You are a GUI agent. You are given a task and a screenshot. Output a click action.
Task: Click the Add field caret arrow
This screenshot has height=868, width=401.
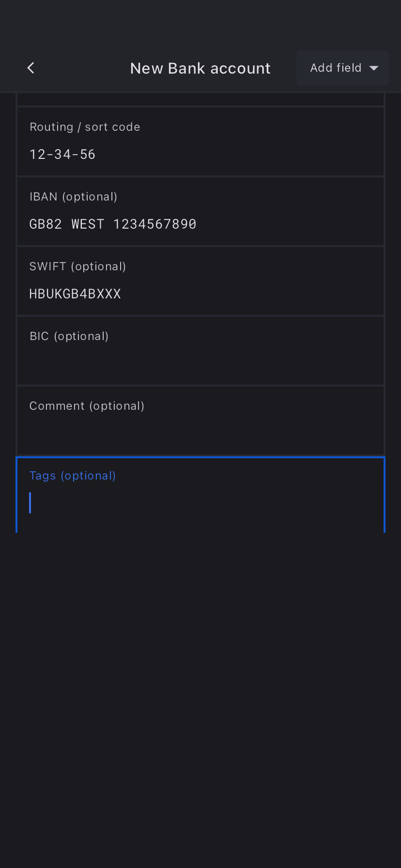[x=374, y=68]
